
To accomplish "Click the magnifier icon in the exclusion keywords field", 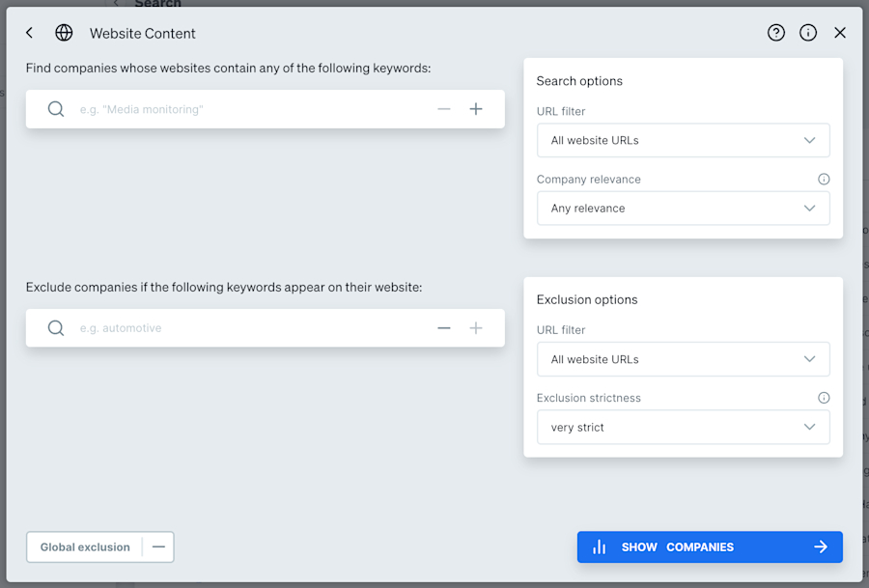I will [56, 327].
